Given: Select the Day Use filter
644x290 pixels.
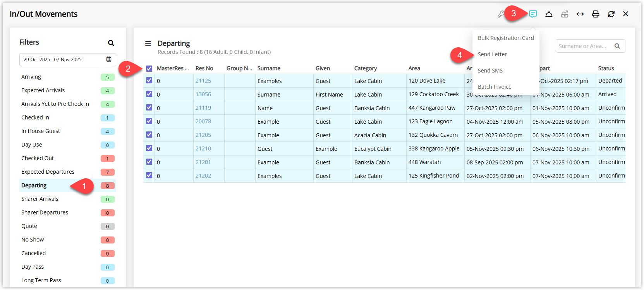Looking at the screenshot, I should [68, 145].
